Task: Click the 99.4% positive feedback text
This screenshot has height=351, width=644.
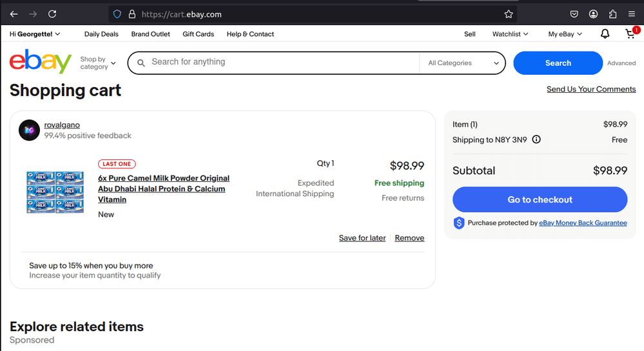Action: point(88,135)
